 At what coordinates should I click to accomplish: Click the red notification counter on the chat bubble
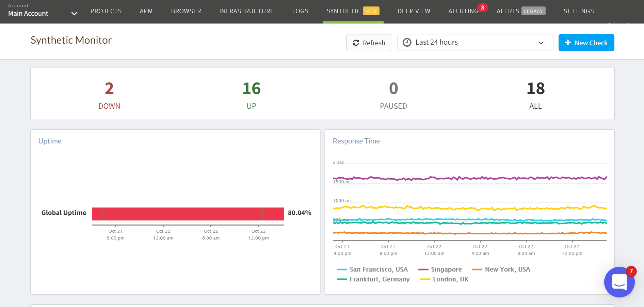coord(632,271)
